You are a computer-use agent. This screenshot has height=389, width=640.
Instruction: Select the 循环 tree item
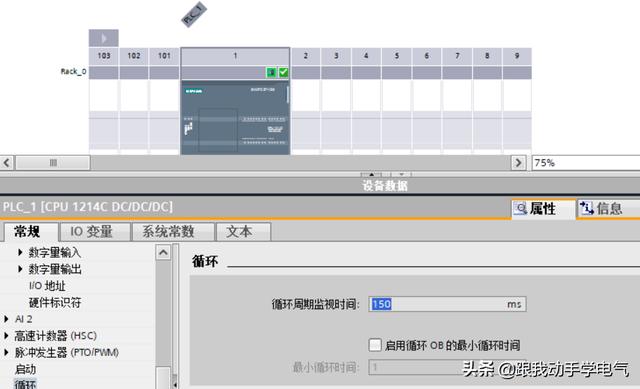point(25,385)
